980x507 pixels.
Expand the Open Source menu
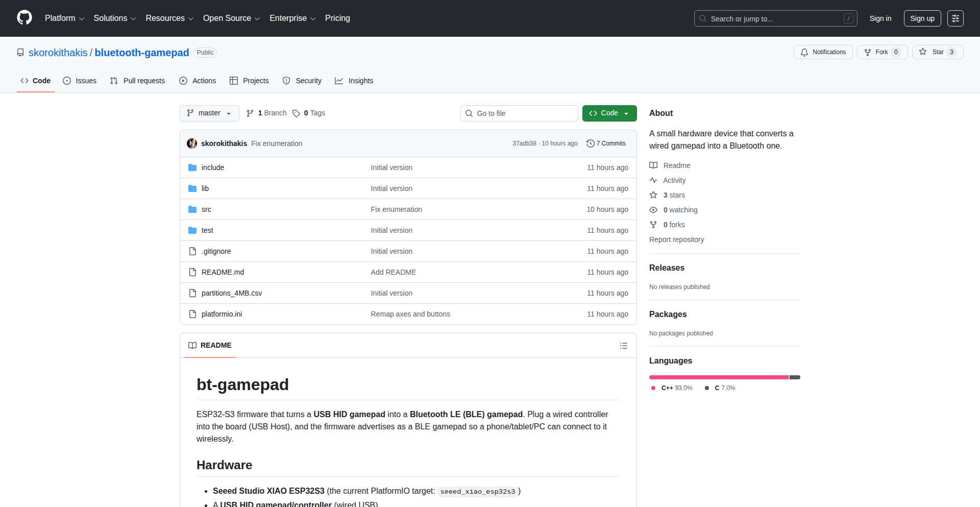tap(231, 18)
